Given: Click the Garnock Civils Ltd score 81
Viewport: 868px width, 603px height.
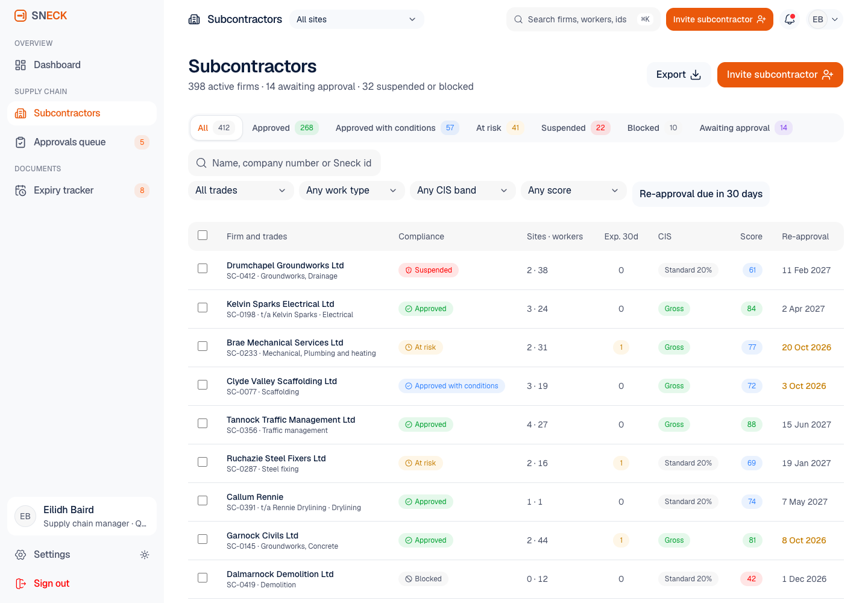Looking at the screenshot, I should 752,540.
